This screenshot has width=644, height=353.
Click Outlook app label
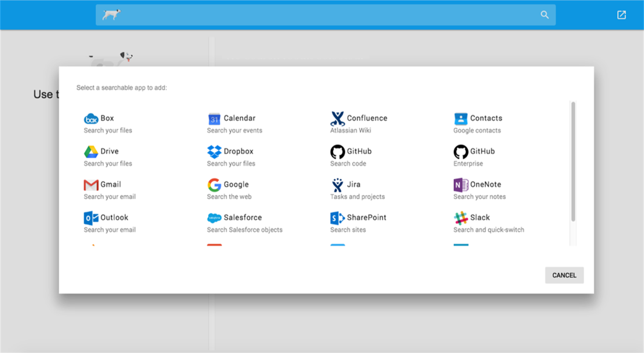pos(114,217)
